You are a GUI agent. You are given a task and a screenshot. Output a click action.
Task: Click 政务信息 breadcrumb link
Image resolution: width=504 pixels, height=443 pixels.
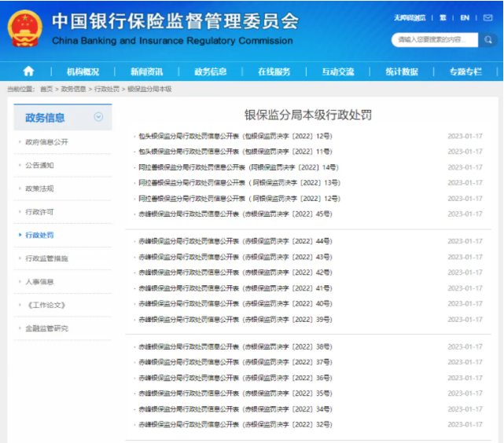click(x=73, y=89)
